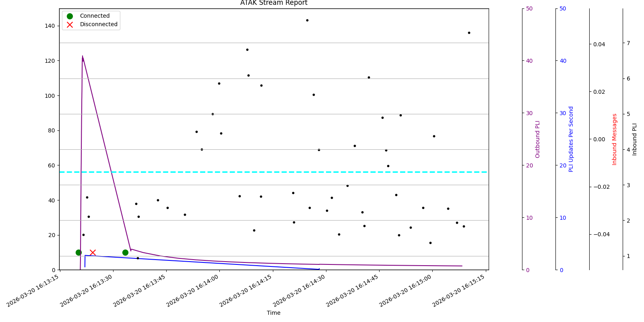This screenshot has height=322, width=644.
Task: Click the rightmost black data point near 136
Action: coord(469,33)
